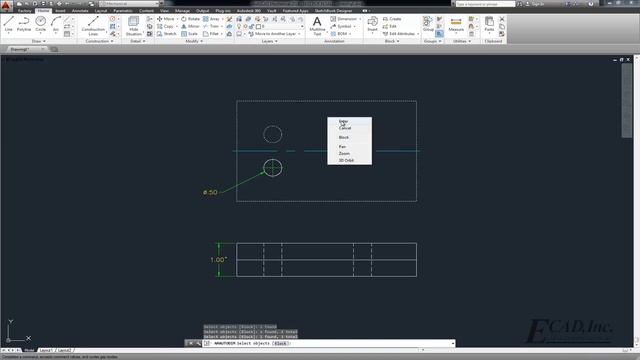Use the Array tool

tap(211, 19)
